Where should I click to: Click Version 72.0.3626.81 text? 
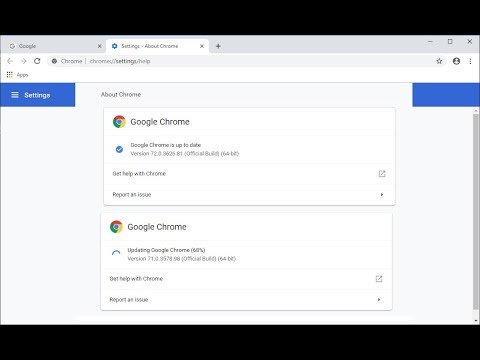coord(185,154)
